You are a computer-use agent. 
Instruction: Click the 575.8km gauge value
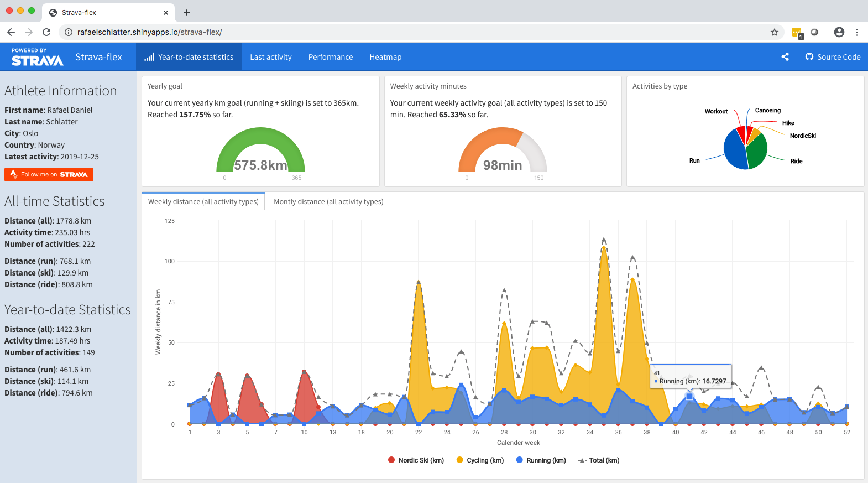(260, 165)
